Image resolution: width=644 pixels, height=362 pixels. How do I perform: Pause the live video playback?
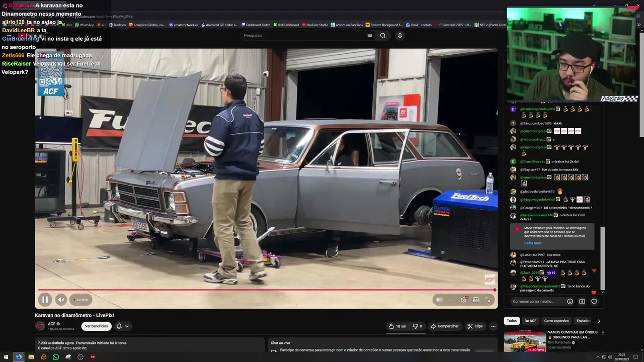pyautogui.click(x=45, y=300)
